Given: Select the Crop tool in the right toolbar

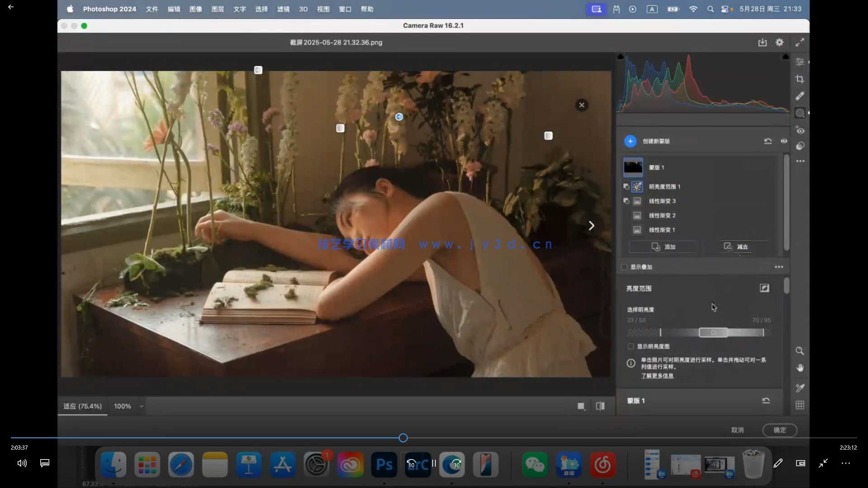Looking at the screenshot, I should click(800, 79).
